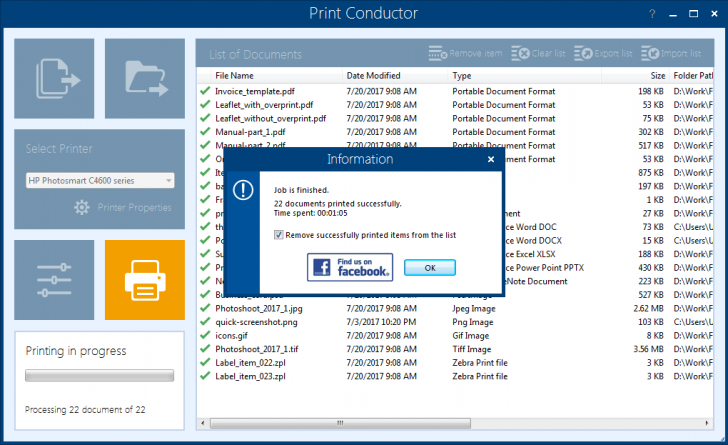Viewport: 728px width, 445px height.
Task: Click the green check beside Leaflet_with_overprint.pdf
Action: point(205,105)
